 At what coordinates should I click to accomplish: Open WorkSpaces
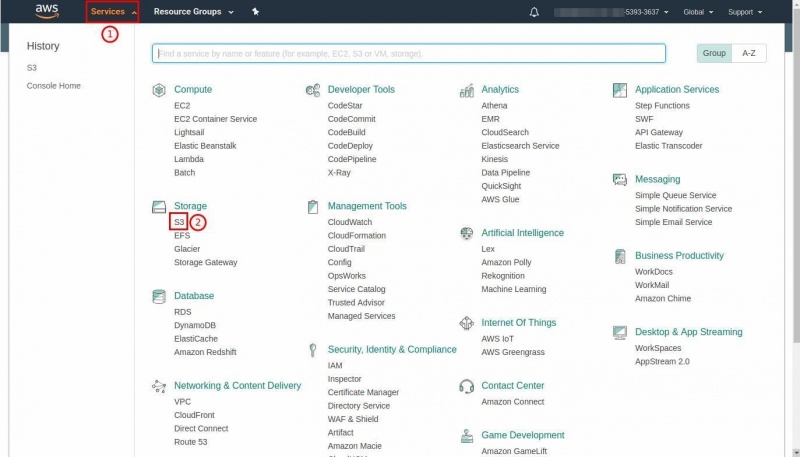click(658, 348)
